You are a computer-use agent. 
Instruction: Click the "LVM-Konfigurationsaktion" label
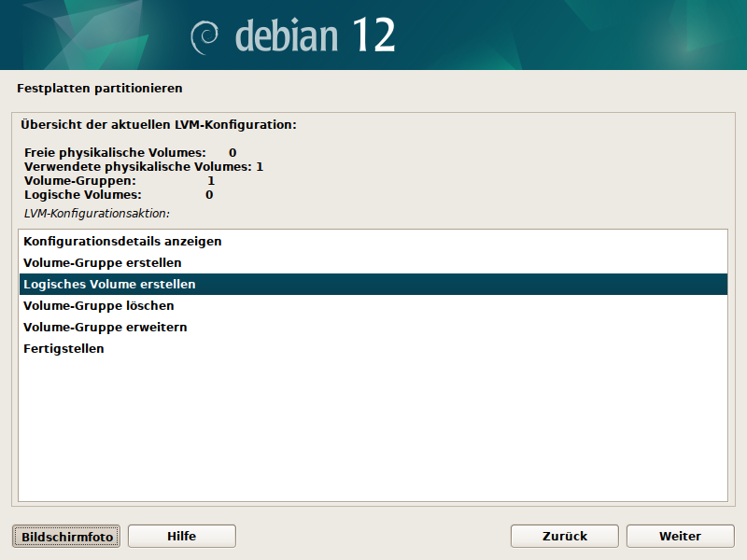coord(96,213)
